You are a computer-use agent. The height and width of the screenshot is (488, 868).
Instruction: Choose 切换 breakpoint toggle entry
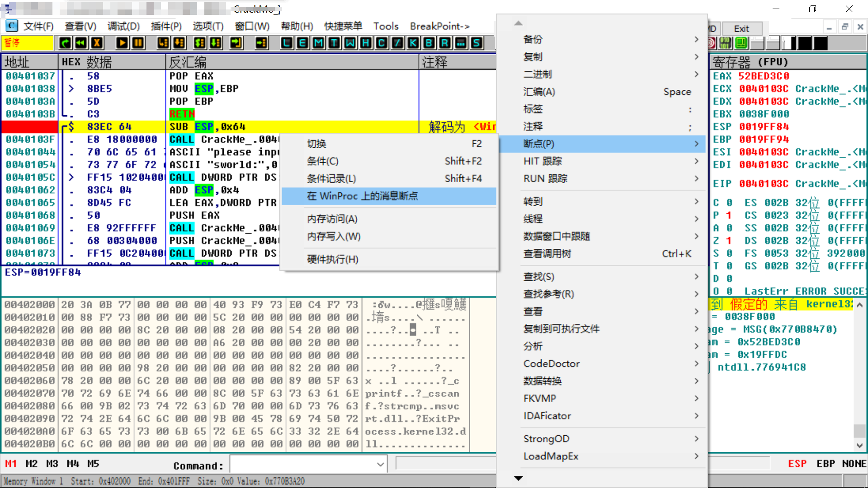coord(389,144)
